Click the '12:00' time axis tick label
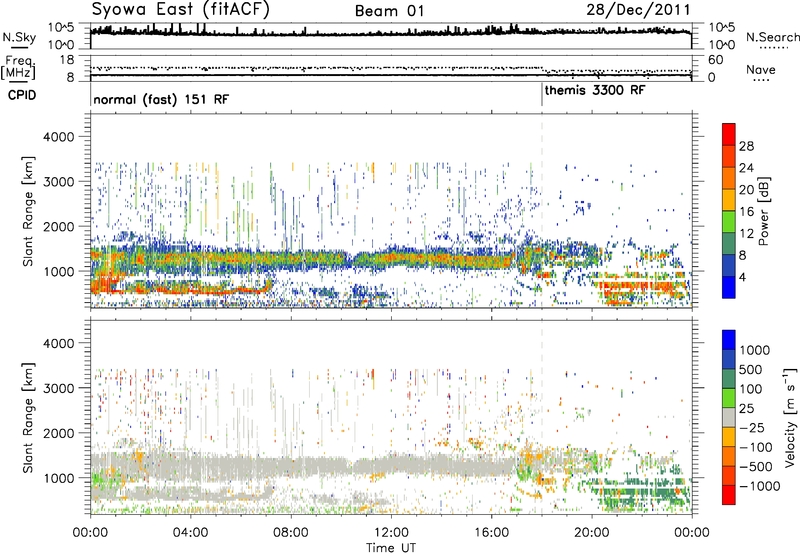The height and width of the screenshot is (554, 800). pyautogui.click(x=391, y=533)
